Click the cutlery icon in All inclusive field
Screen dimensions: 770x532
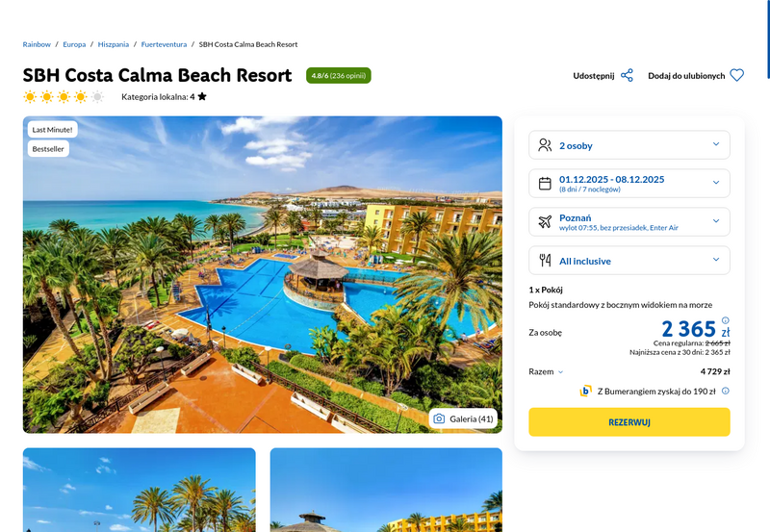[545, 260]
